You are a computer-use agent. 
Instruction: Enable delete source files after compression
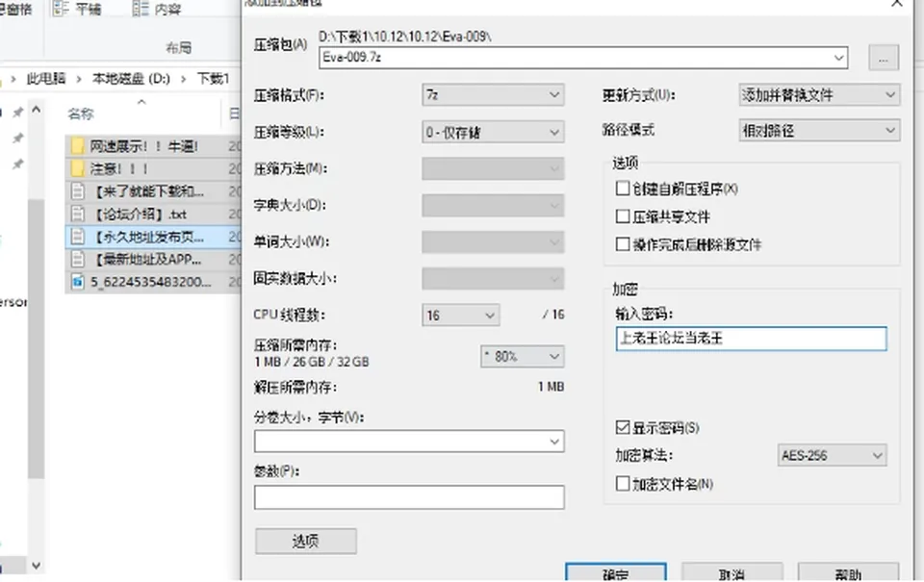point(623,244)
